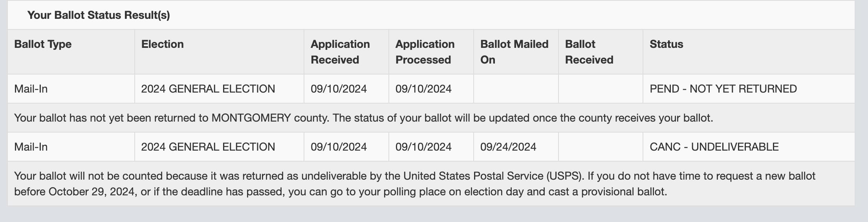Select Mail-In in the first result row
The width and height of the screenshot is (868, 222).
click(x=31, y=89)
